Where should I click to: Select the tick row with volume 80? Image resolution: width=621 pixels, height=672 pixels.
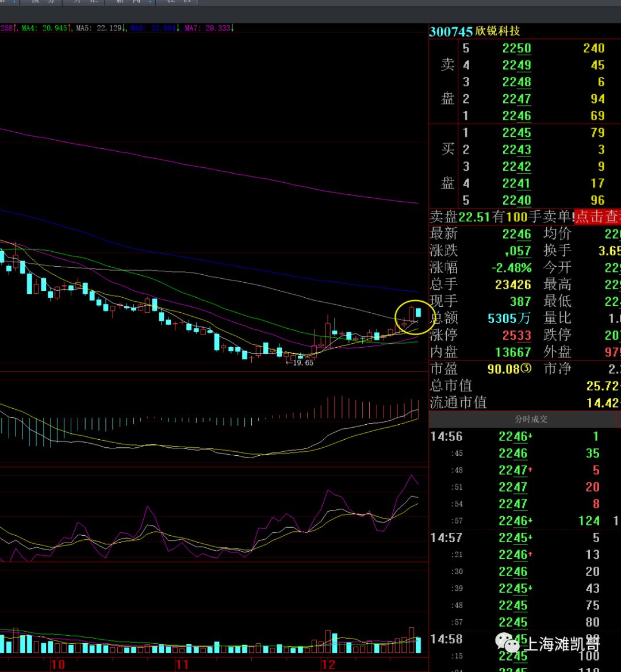(x=524, y=622)
